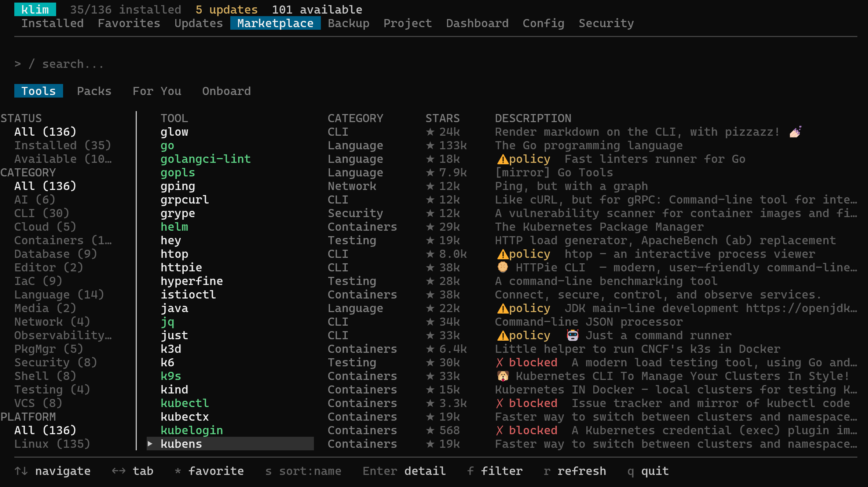Switch to the Favorites tab
Screen dimensions: 868x487
[129, 23]
